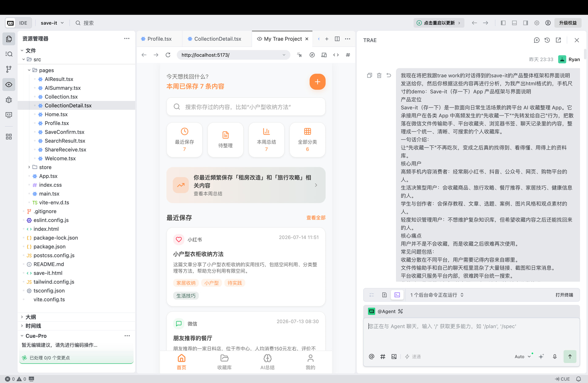Add a new editor tab with plus icon
Viewport: 588px width, 383px height.
(327, 39)
